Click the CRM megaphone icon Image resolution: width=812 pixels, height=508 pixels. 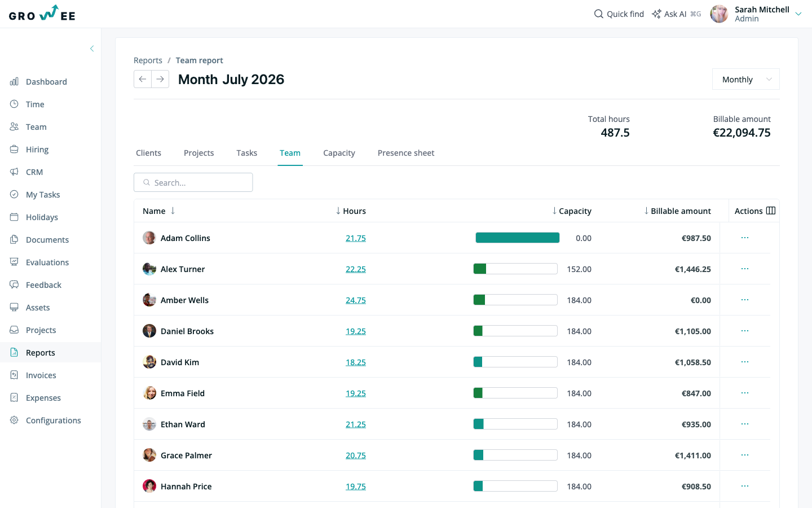coord(14,172)
